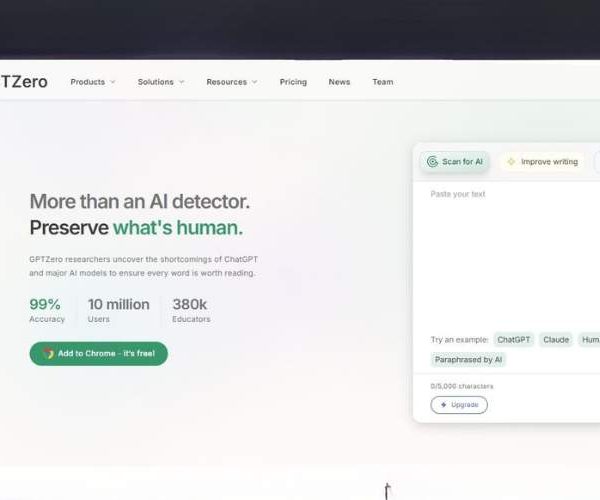This screenshot has height=500, width=600.
Task: Open the News page
Action: coord(339,82)
